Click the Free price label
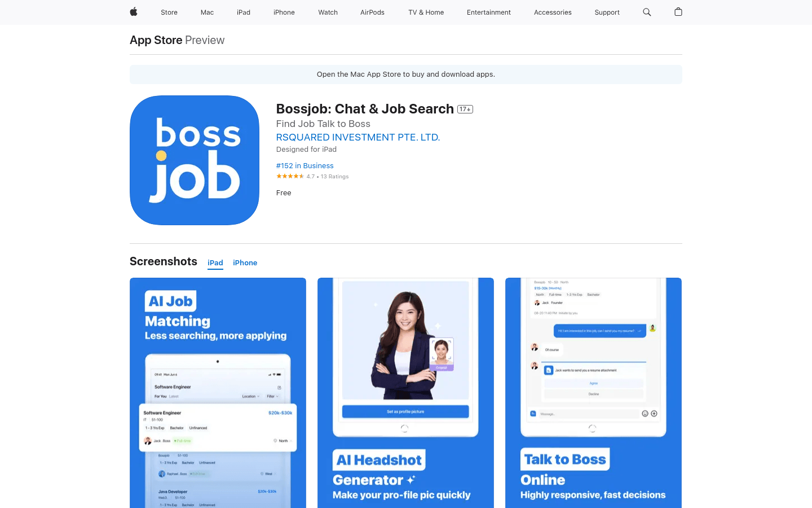 tap(284, 193)
